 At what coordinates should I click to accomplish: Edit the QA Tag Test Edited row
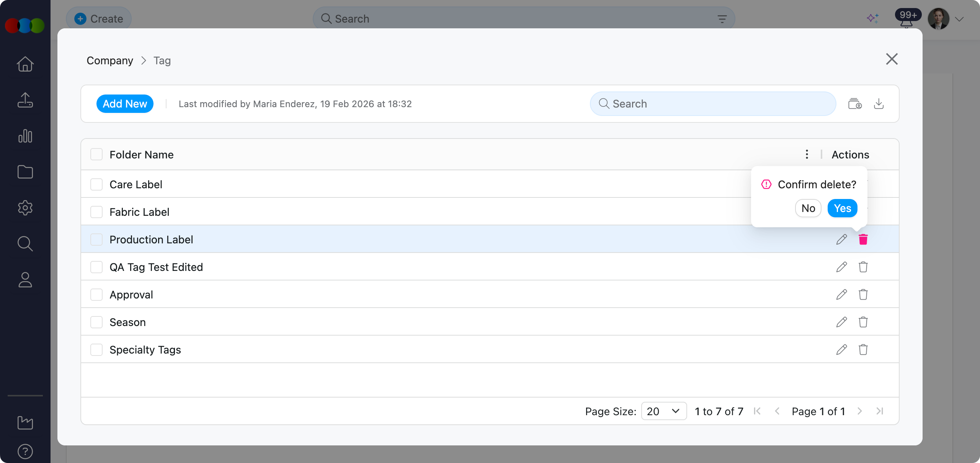click(x=841, y=267)
